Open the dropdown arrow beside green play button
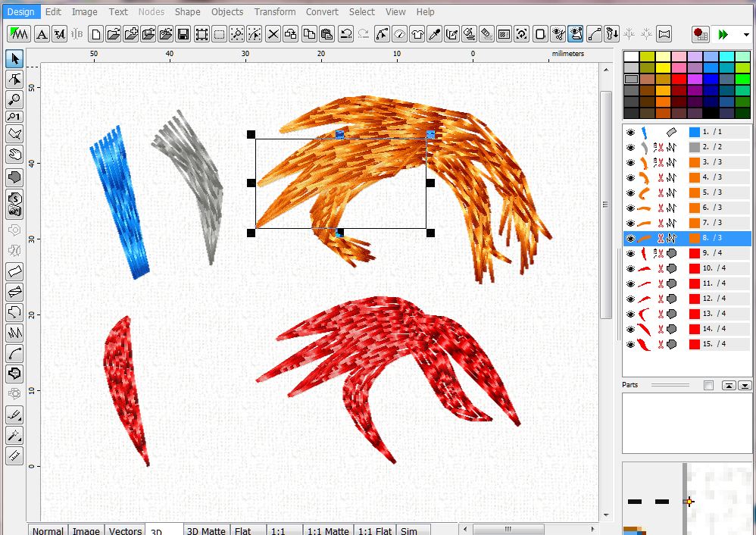 (x=747, y=35)
